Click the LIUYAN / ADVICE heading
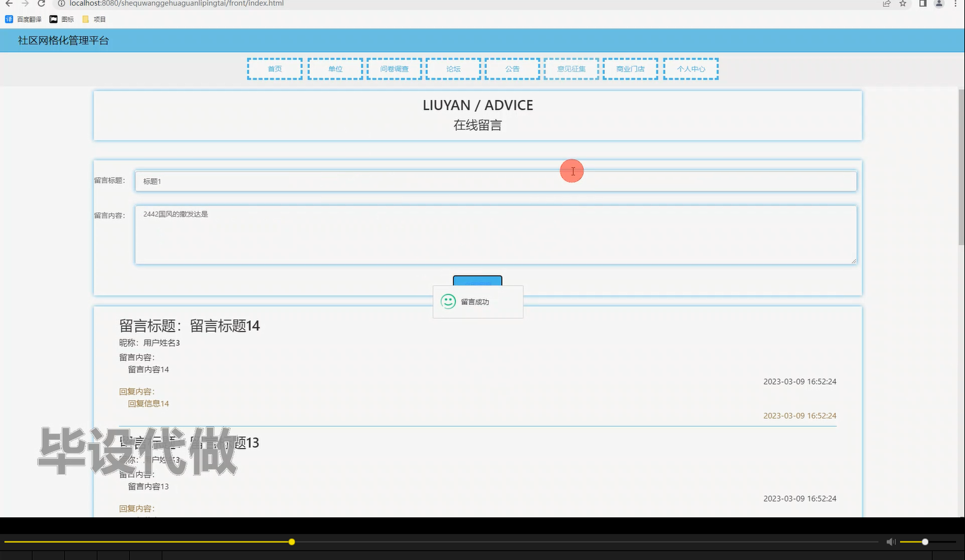The image size is (965, 560). pyautogui.click(x=478, y=106)
